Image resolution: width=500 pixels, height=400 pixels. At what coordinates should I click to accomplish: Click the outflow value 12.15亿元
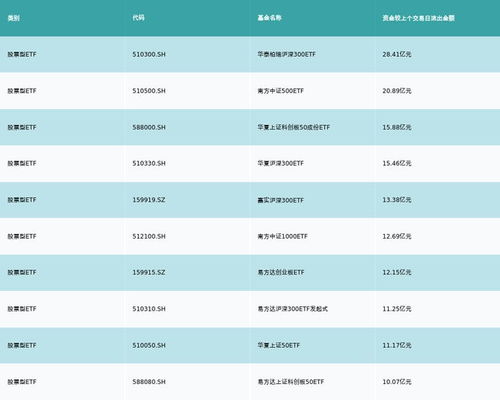[x=397, y=272]
